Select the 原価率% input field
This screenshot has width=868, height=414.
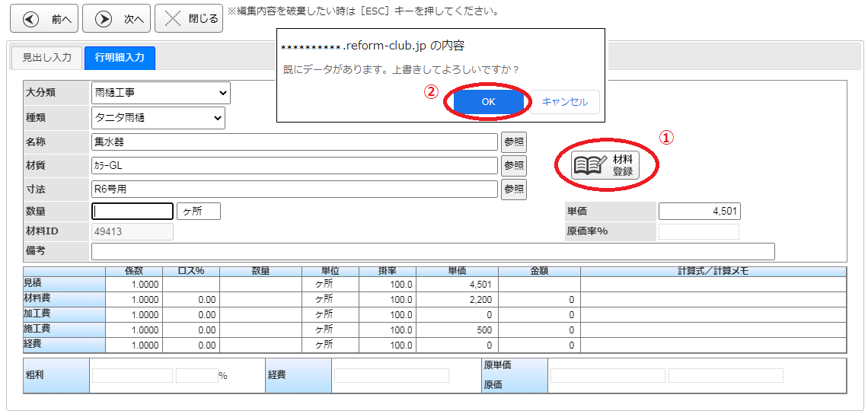tap(698, 231)
